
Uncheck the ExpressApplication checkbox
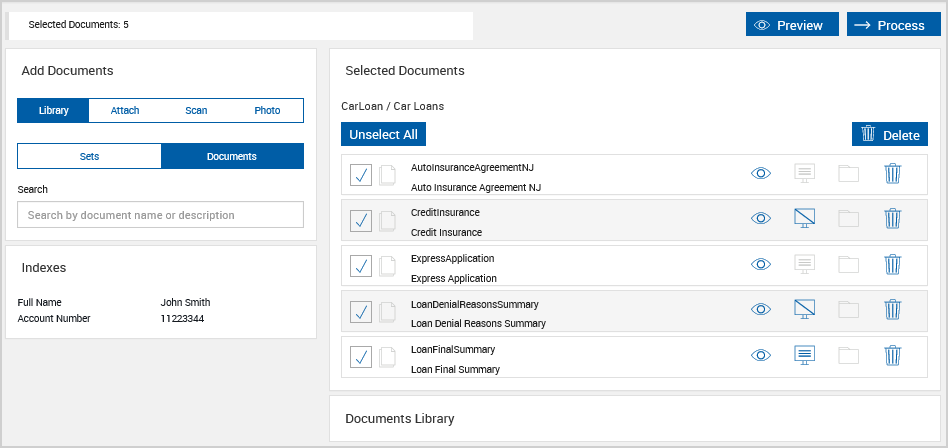point(361,266)
